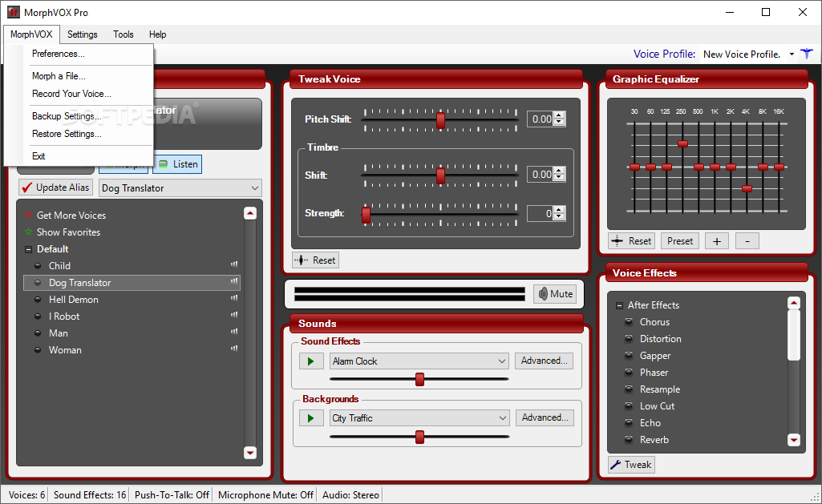Click the 250 Hz equalizer band handle
Viewport: 822px width, 504px height.
[682, 143]
